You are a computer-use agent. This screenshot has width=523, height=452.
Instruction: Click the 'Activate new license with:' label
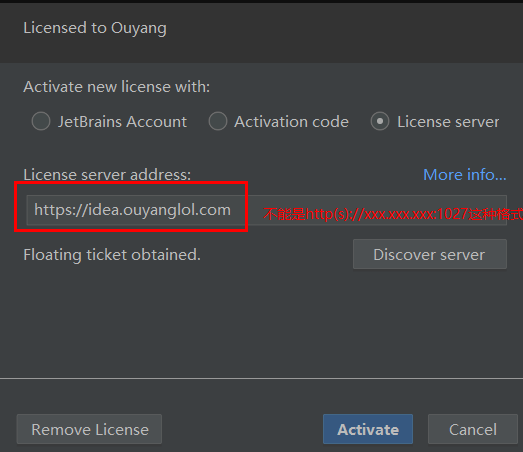pos(117,87)
